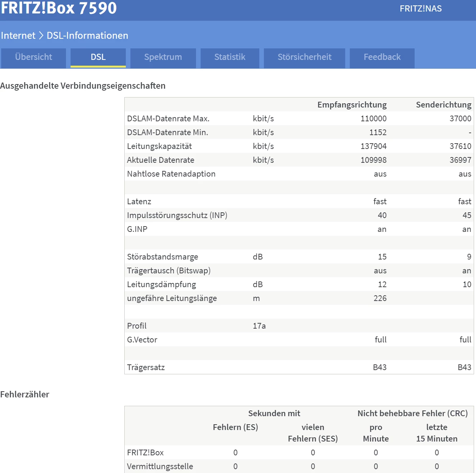Click the letzte 15 Minuten column header
476x473 pixels.
[x=437, y=433]
